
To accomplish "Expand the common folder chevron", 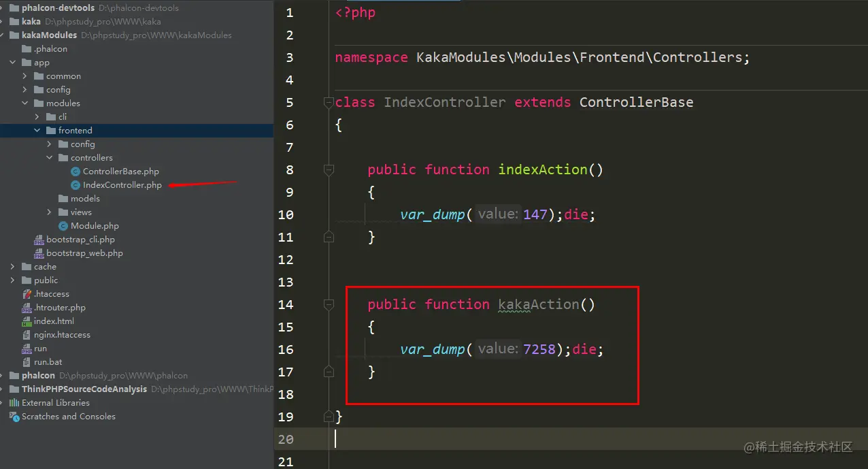I will click(25, 76).
